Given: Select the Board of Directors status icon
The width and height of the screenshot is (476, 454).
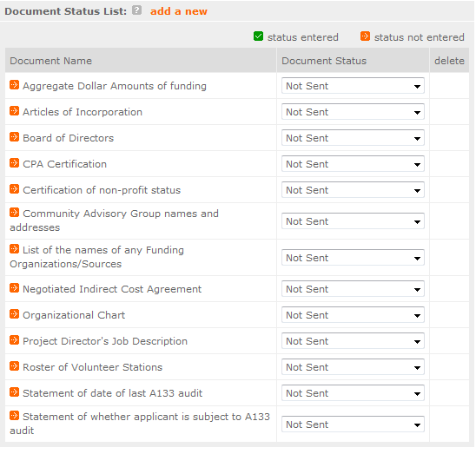Looking at the screenshot, I should (x=14, y=137).
